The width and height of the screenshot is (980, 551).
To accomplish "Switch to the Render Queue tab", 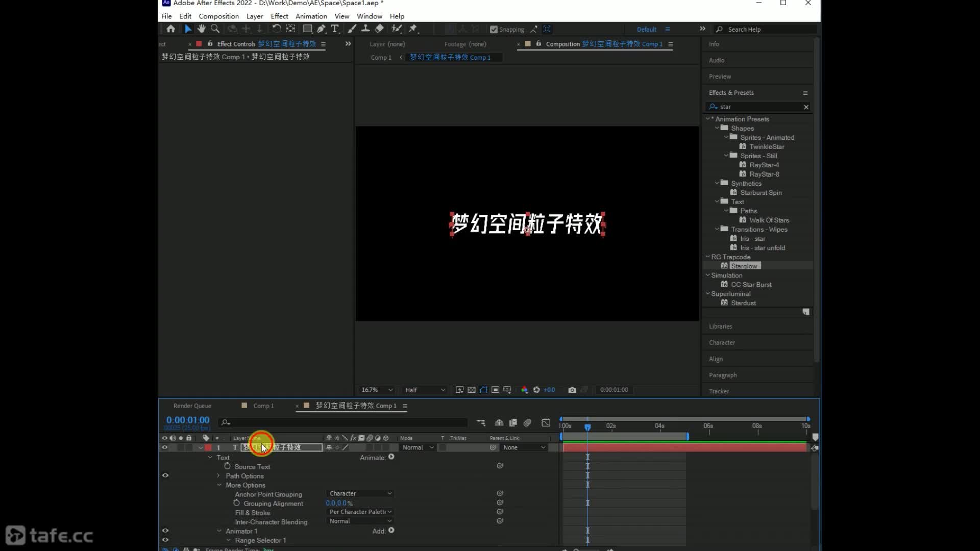I will [x=192, y=406].
